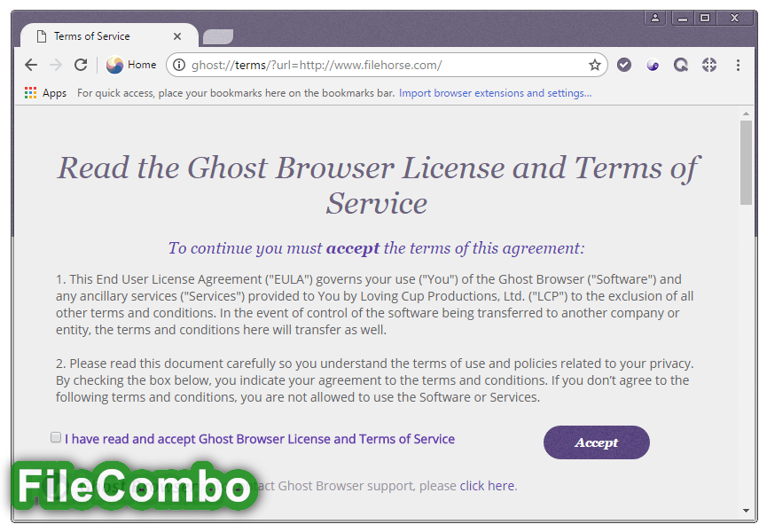Screen dimensions: 767x532
Task: Close the Terms of Service tab
Action: 177,36
